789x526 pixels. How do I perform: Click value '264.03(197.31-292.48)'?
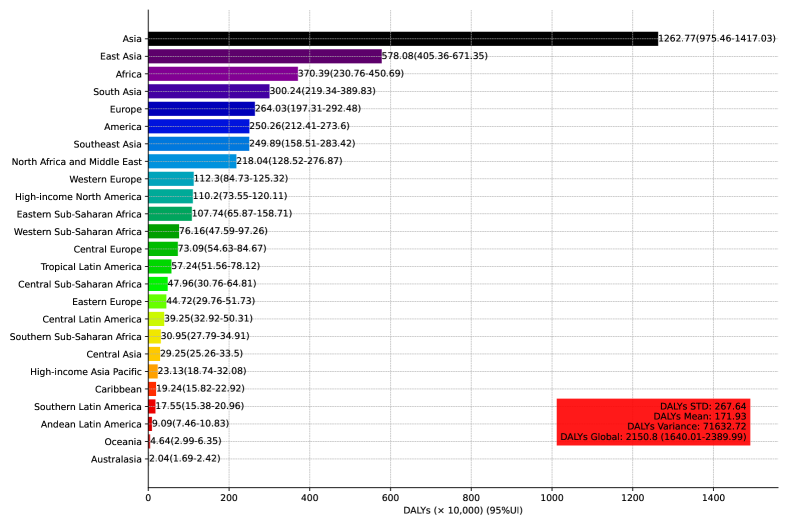pyautogui.click(x=308, y=109)
